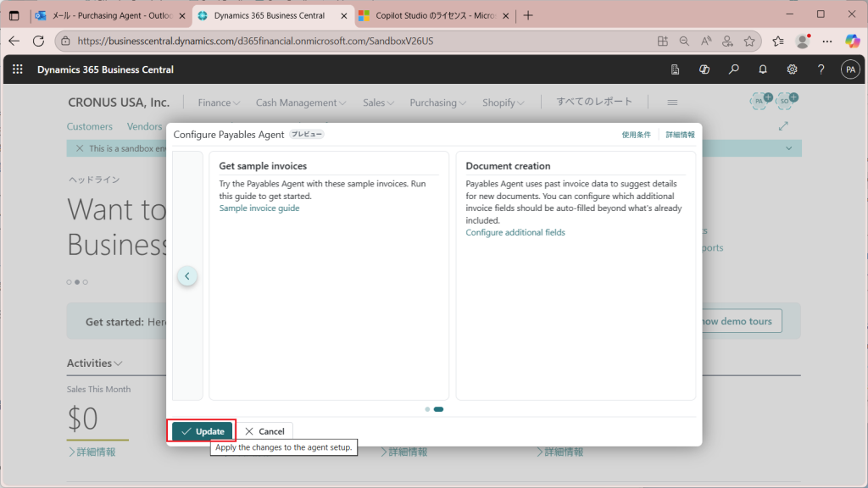This screenshot has height=488, width=868.
Task: Dismiss the sandbox notification with the X icon
Action: (x=80, y=148)
